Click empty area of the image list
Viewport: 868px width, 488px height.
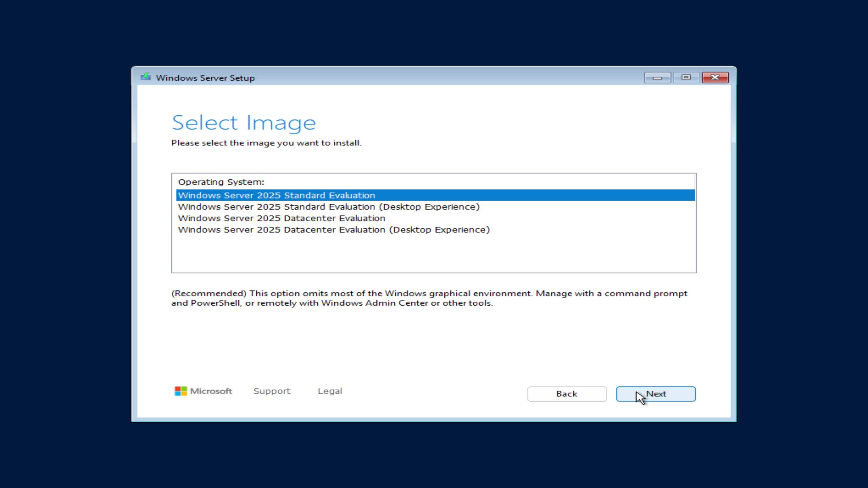click(434, 254)
